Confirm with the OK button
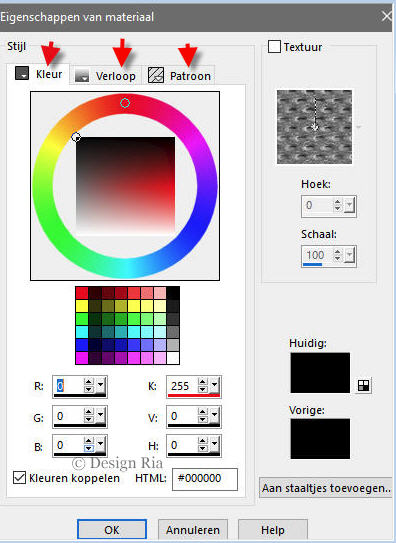 [112, 530]
